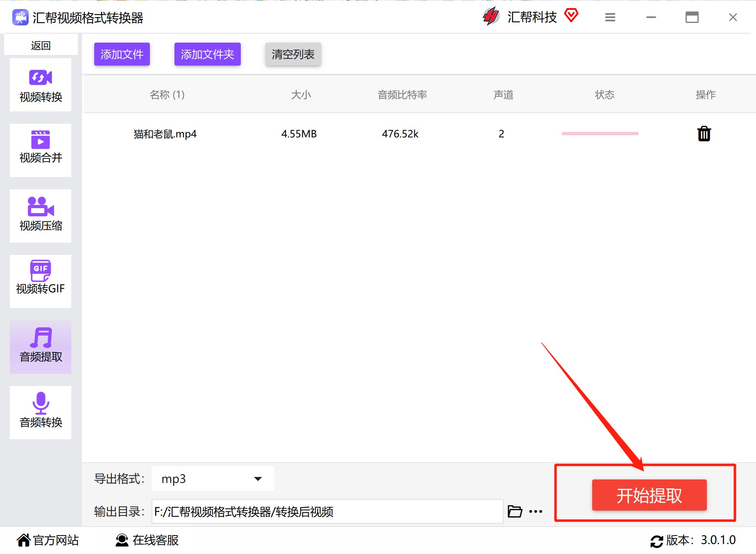Click the folder icon to open output directory

[515, 511]
